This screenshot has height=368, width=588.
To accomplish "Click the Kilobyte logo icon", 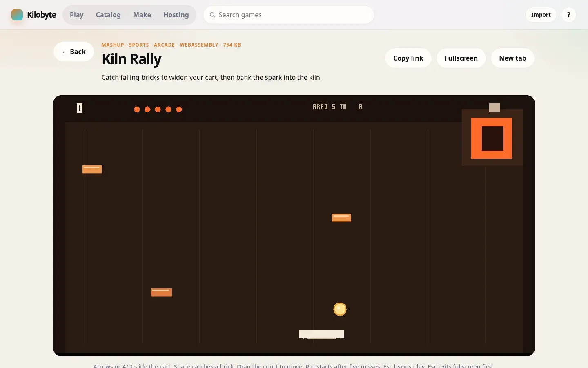I will 17,15.
